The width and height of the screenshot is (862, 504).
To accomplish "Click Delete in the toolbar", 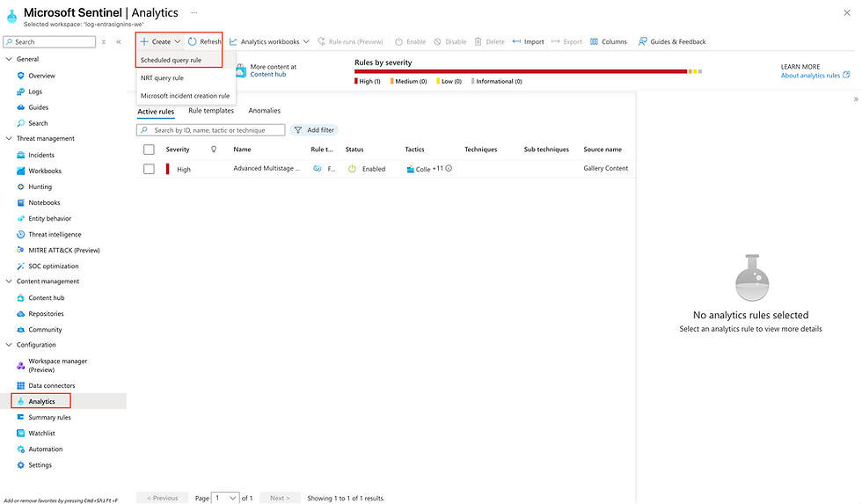I will tap(489, 41).
